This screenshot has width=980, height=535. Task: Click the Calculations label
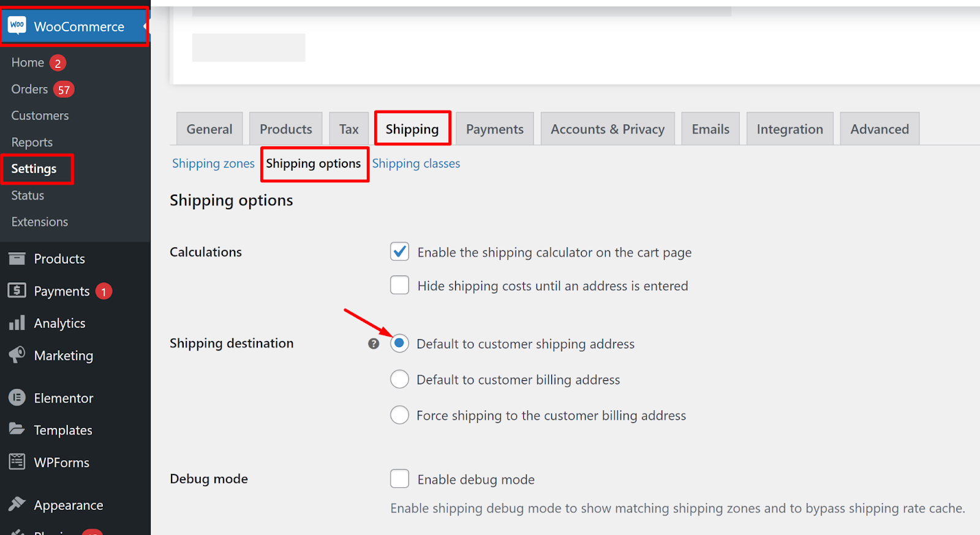coord(206,252)
